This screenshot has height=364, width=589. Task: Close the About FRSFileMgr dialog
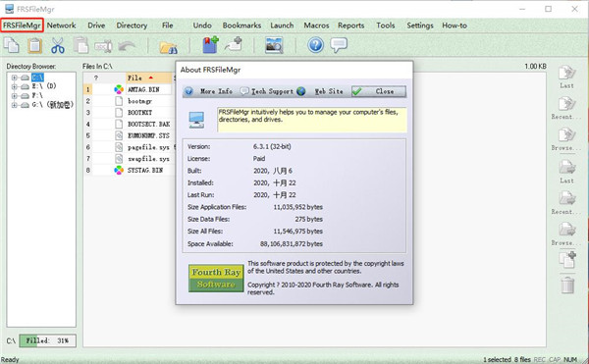tap(379, 91)
